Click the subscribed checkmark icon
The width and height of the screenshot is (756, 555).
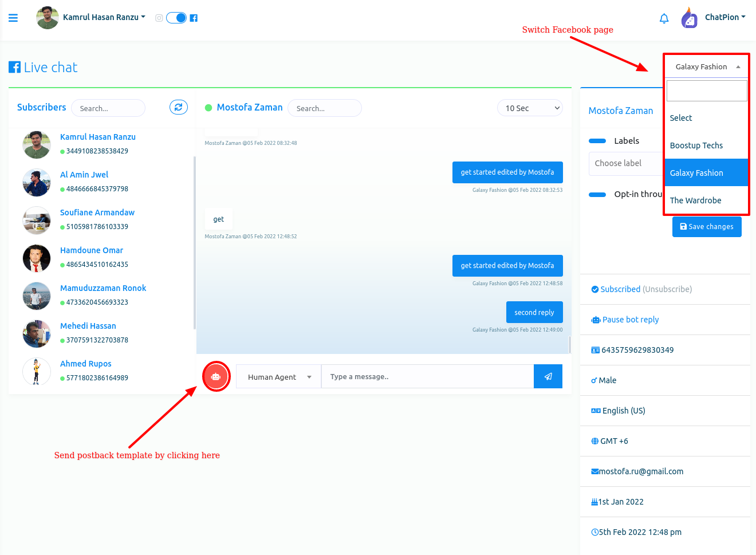click(x=595, y=289)
